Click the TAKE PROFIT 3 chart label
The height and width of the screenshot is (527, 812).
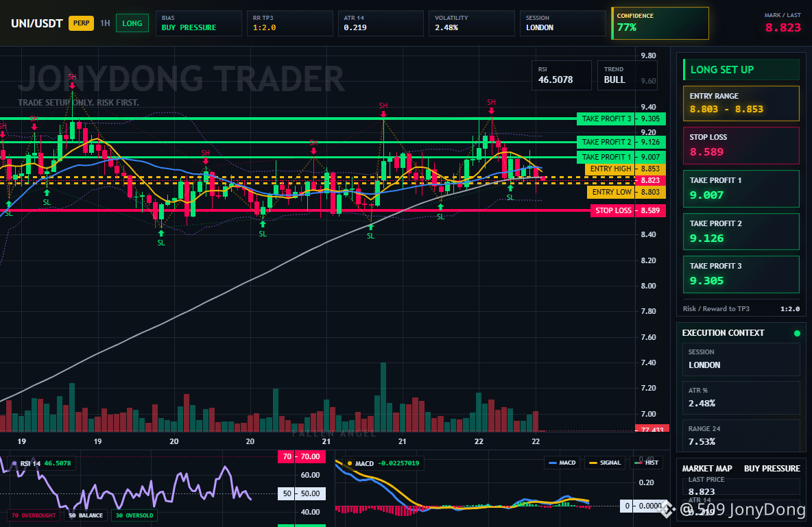621,119
